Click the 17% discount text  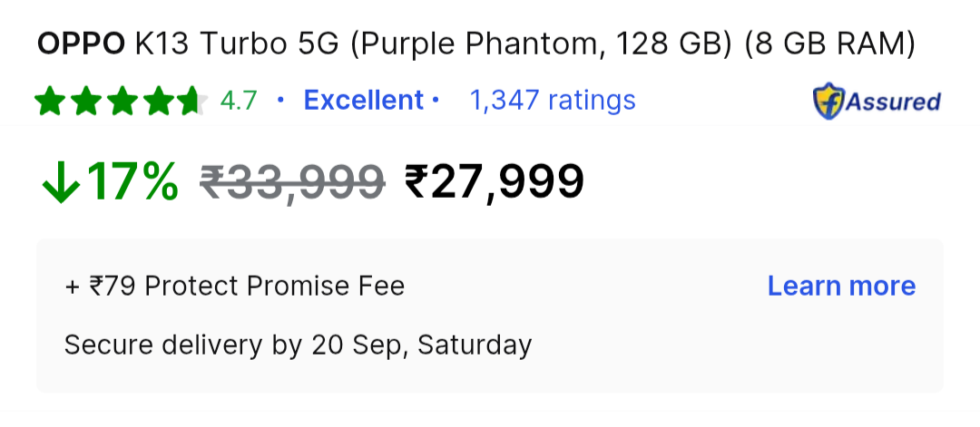click(132, 182)
